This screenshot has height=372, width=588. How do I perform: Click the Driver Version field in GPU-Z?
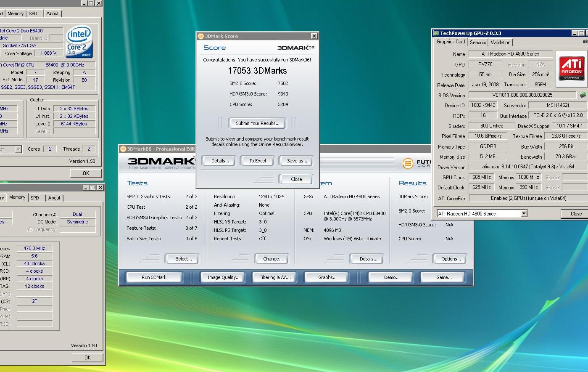(x=528, y=167)
